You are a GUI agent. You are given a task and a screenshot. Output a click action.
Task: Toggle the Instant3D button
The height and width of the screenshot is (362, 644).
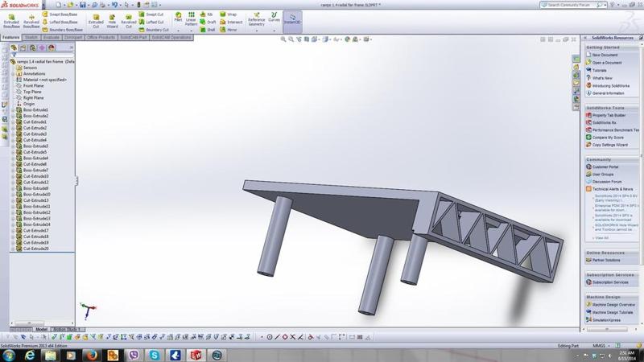tap(292, 22)
